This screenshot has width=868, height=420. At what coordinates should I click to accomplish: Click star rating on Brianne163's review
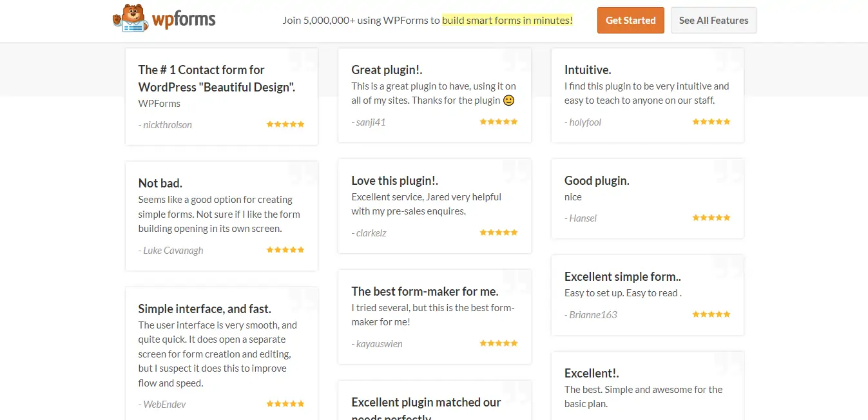[x=711, y=314]
